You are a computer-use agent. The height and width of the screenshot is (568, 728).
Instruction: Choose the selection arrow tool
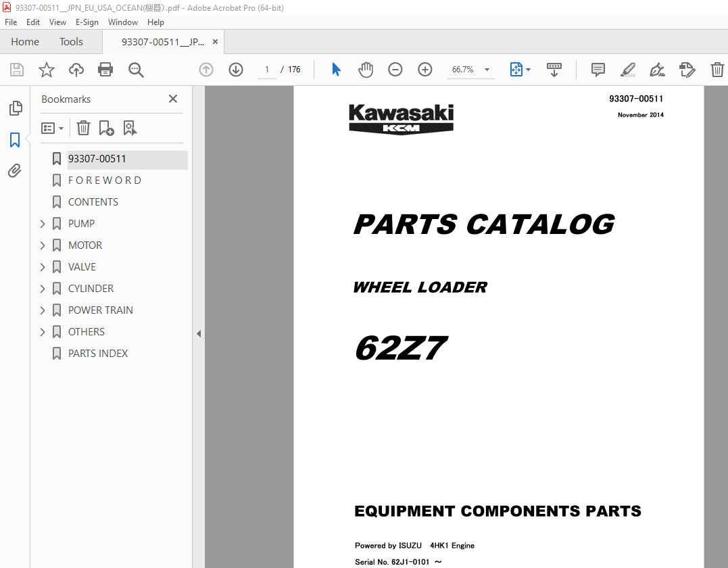(336, 70)
